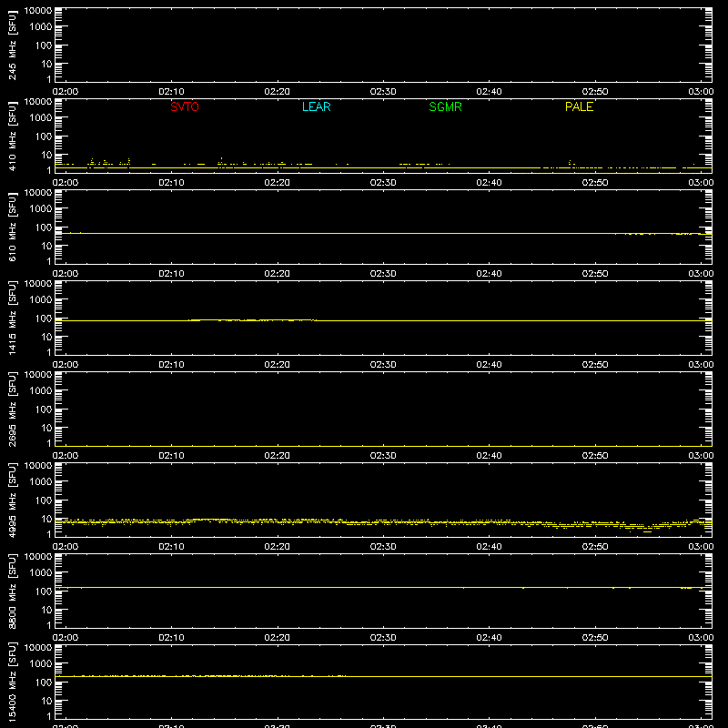The height and width of the screenshot is (728, 728).
Task: Click 02:20 tick under the 410 MHz plot
Action: coord(278,183)
